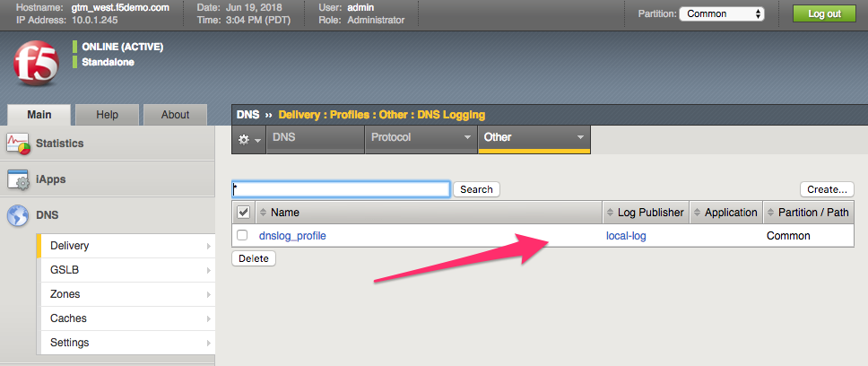
Task: Check the dnslog_profile row checkbox
Action: (242, 235)
